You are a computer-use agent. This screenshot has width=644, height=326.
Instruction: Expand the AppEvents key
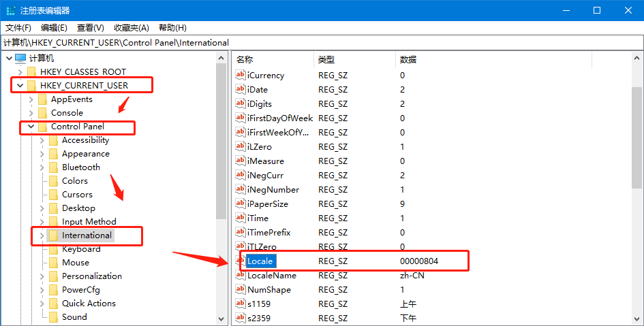(31, 99)
